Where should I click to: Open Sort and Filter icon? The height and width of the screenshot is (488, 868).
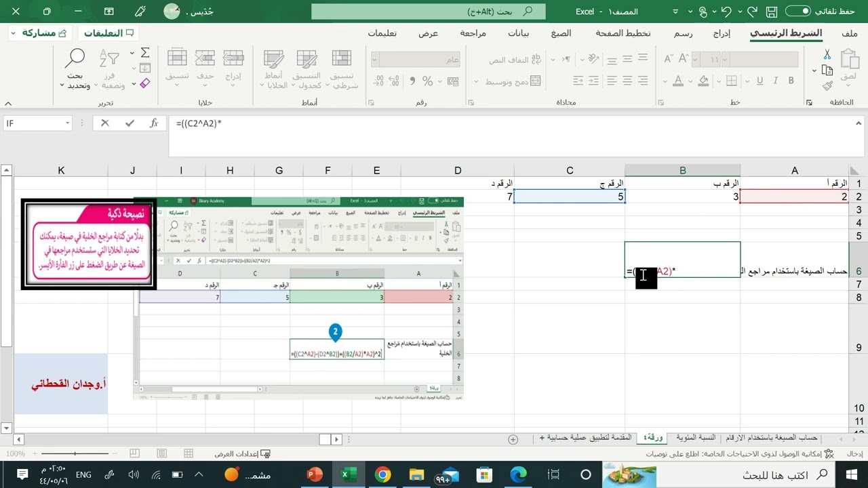(x=109, y=58)
